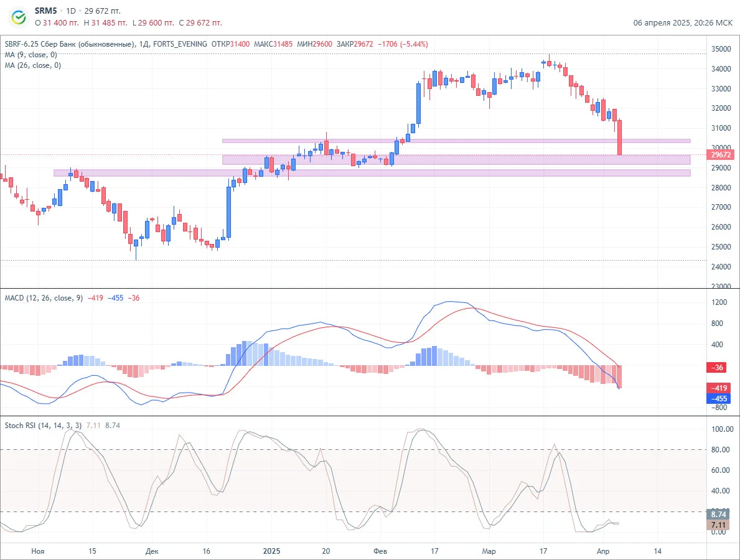Click the Апр label on the time axis

[x=602, y=551]
